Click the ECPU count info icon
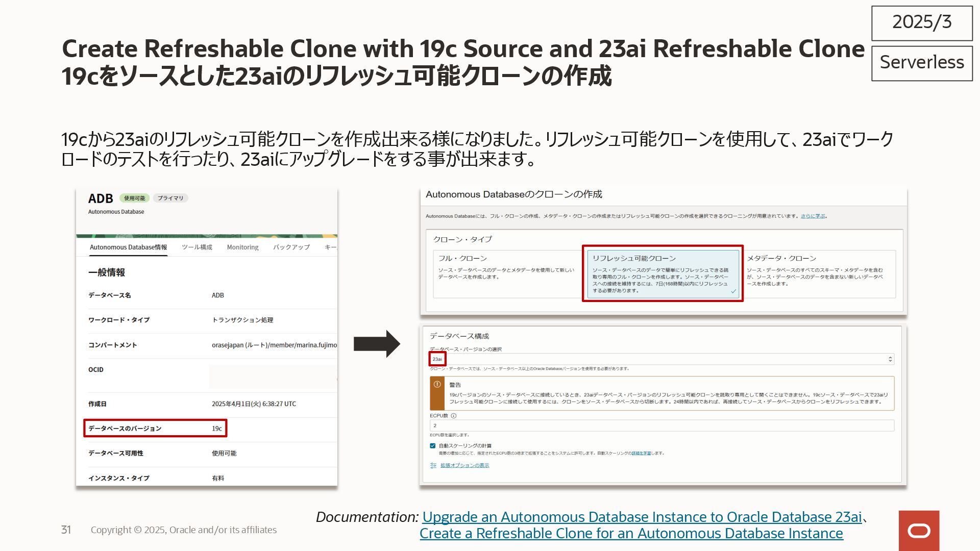980x551 pixels. [454, 416]
